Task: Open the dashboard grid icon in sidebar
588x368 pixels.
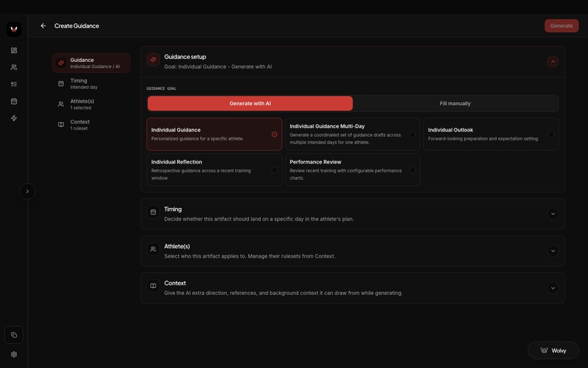Action: (x=14, y=50)
